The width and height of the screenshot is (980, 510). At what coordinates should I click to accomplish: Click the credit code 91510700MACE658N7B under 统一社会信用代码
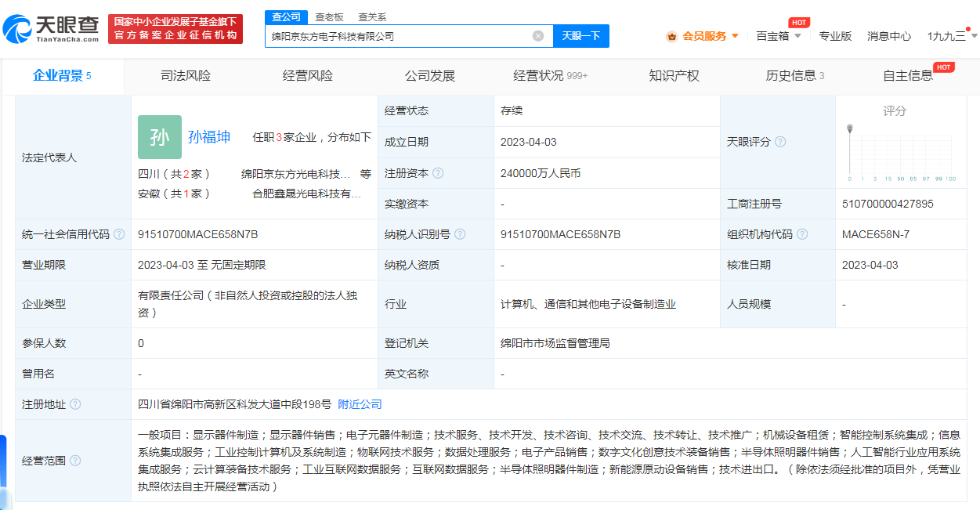click(x=197, y=234)
